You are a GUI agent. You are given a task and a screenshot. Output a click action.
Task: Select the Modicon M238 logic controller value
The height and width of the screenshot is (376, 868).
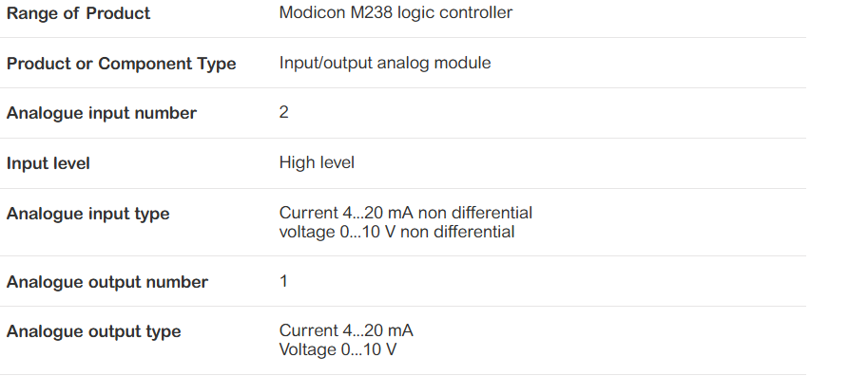click(395, 12)
